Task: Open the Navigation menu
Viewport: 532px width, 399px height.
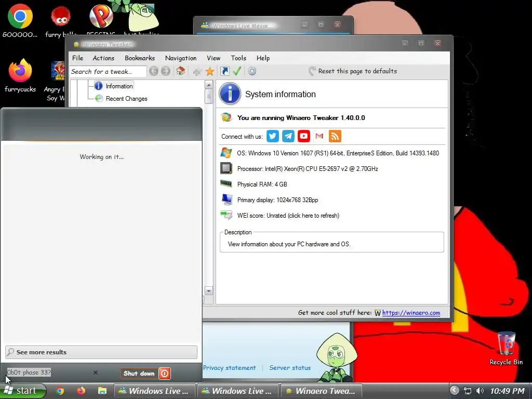Action: tap(181, 58)
